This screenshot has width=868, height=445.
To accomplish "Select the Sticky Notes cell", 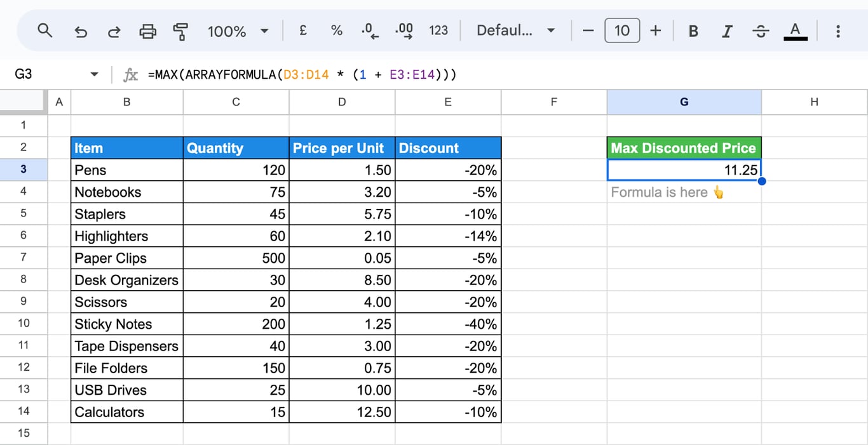I will 127,324.
